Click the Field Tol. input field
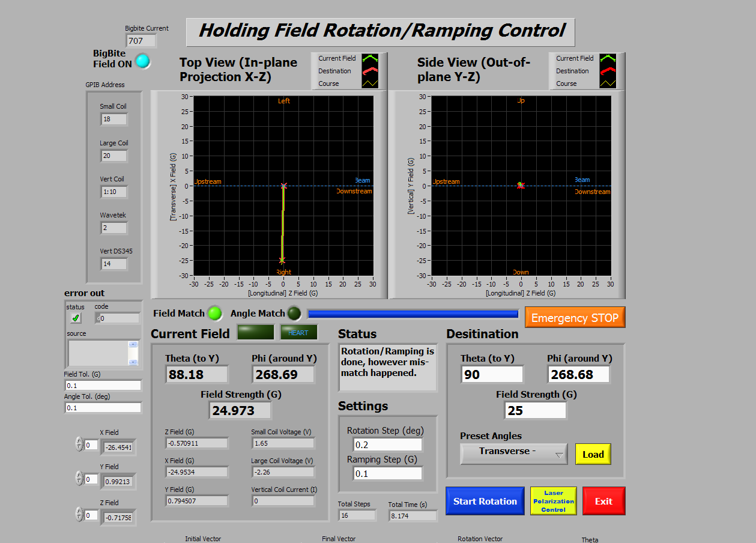 [103, 386]
